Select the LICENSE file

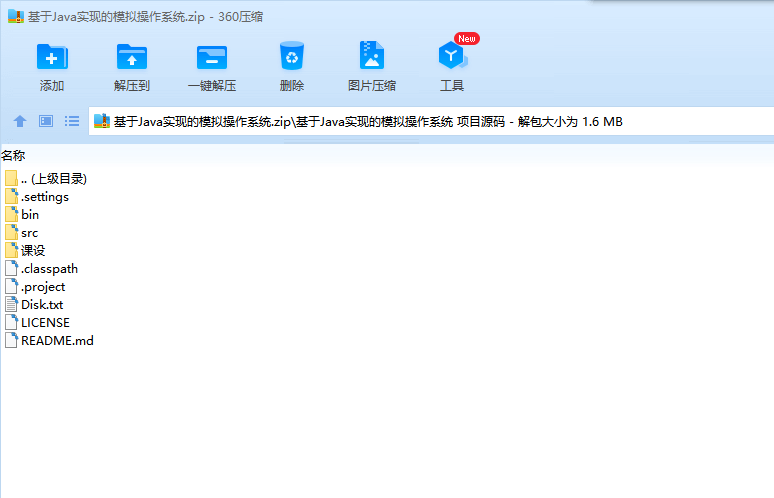(38, 323)
